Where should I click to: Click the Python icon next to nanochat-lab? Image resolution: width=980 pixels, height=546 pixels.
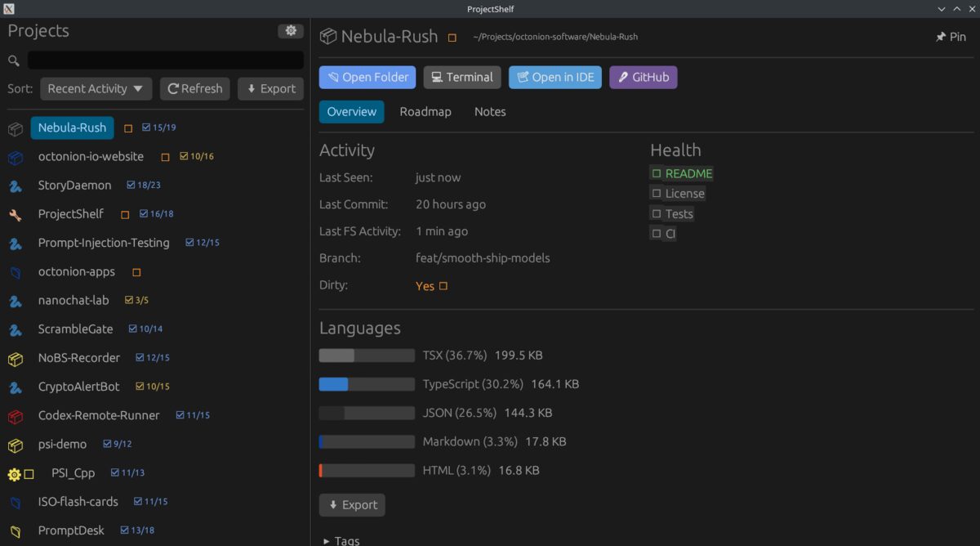(15, 301)
